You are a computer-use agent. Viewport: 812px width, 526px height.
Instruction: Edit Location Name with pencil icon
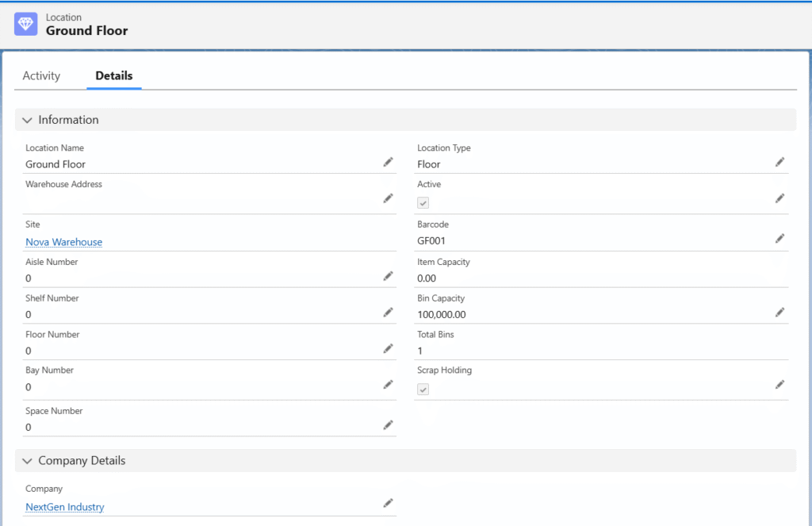pos(388,162)
